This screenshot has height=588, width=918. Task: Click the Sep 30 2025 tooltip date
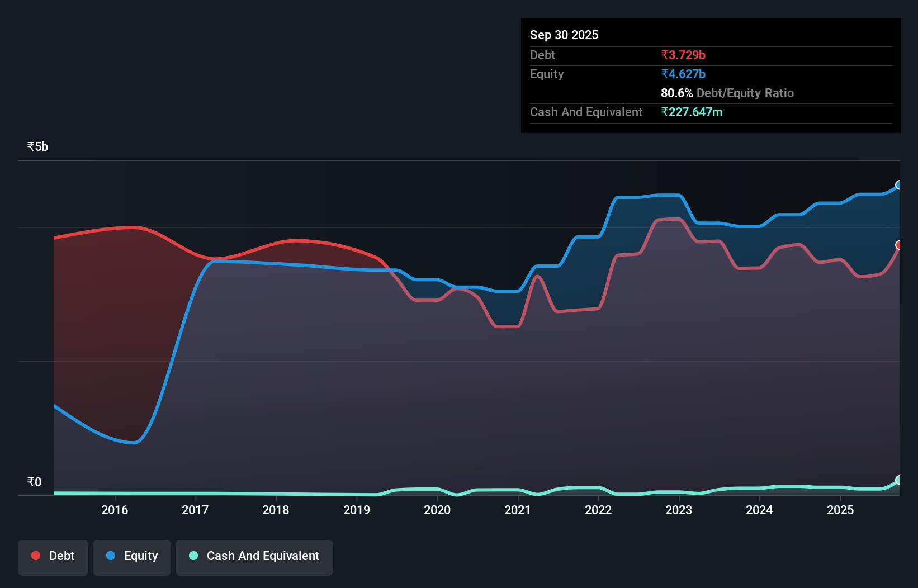(x=564, y=35)
